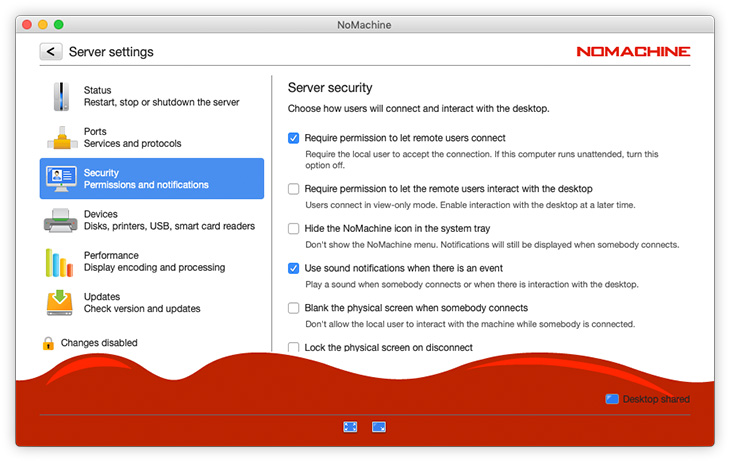Enable Require permission to interact with the desktop
730x461 pixels.
point(294,188)
